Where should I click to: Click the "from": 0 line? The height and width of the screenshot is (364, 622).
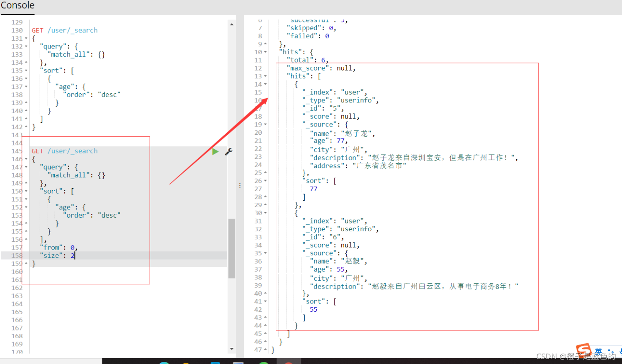(x=59, y=248)
